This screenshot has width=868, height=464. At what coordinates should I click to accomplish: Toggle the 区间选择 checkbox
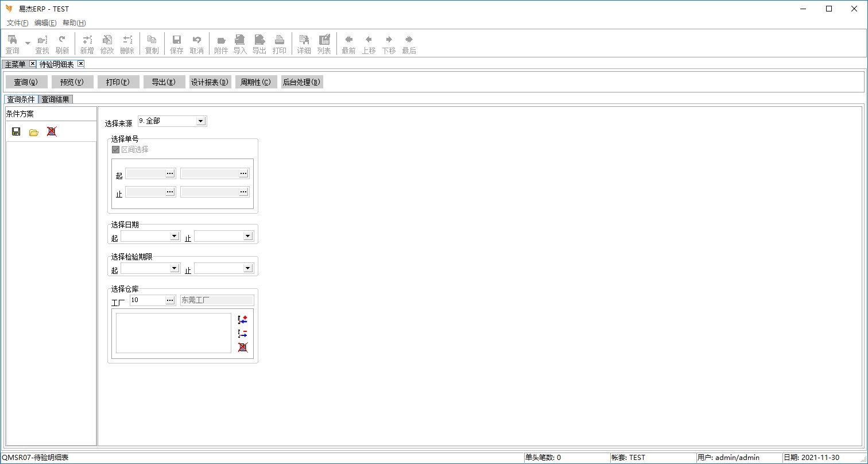pyautogui.click(x=116, y=149)
